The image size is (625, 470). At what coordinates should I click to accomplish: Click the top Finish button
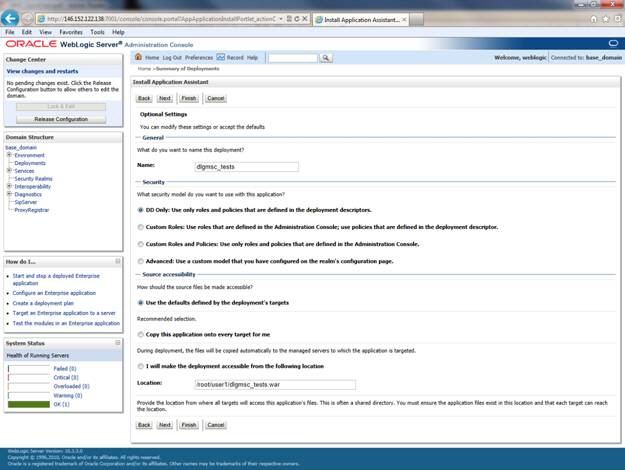tap(189, 98)
